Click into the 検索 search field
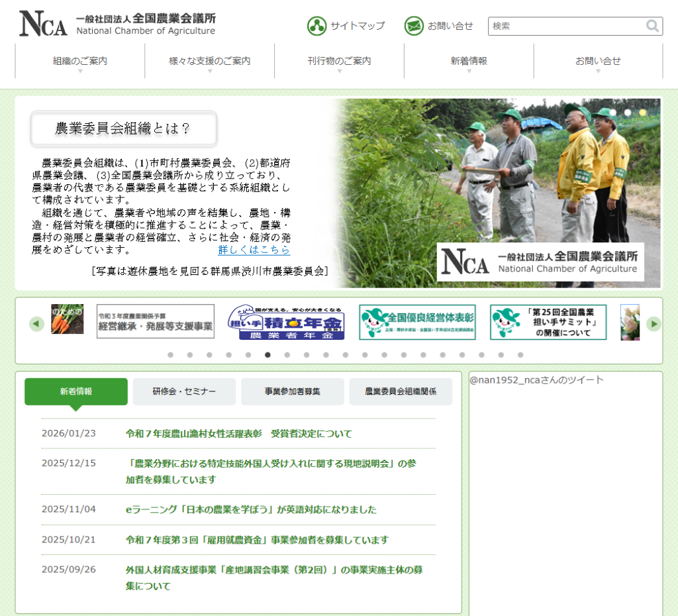 point(567,26)
